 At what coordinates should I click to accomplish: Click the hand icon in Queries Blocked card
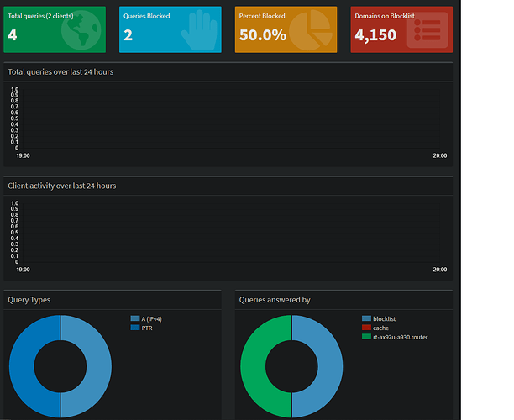tap(200, 30)
